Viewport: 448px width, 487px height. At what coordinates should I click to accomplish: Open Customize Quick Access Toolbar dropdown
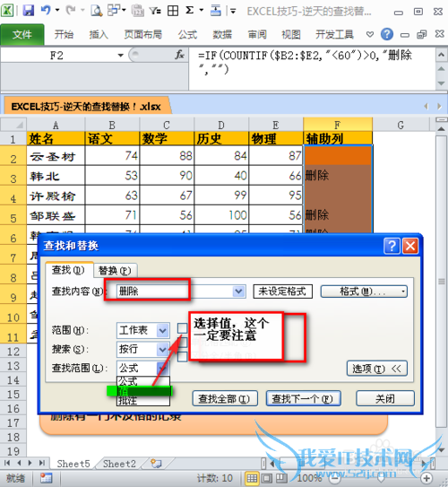[233, 12]
